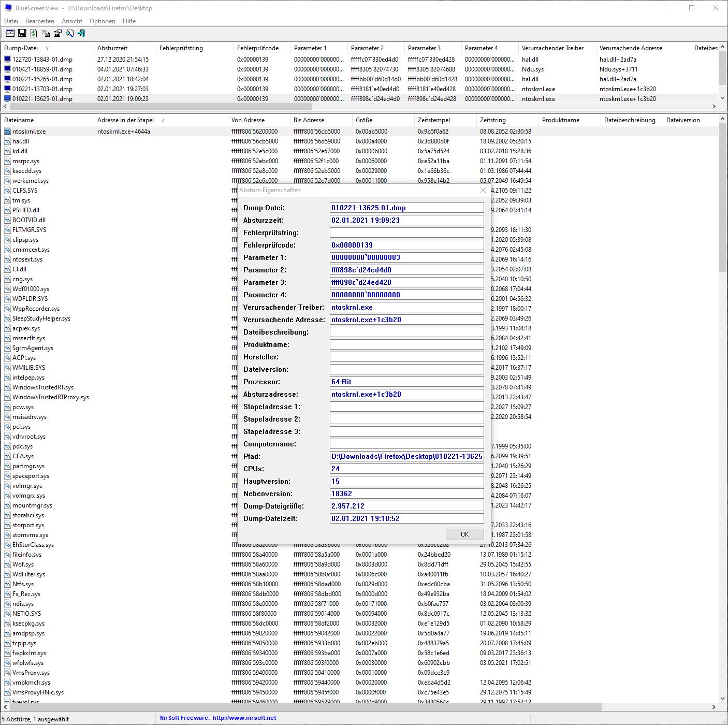Open the Datei menu

pos(11,21)
